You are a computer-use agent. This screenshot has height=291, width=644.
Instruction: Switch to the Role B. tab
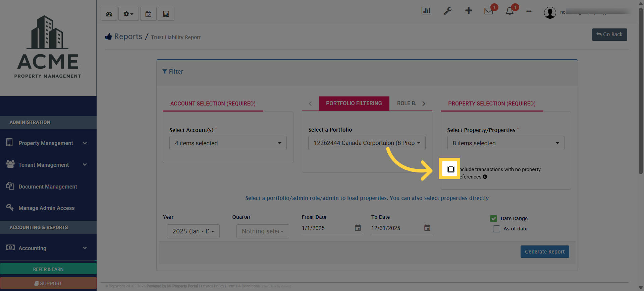[x=406, y=103]
